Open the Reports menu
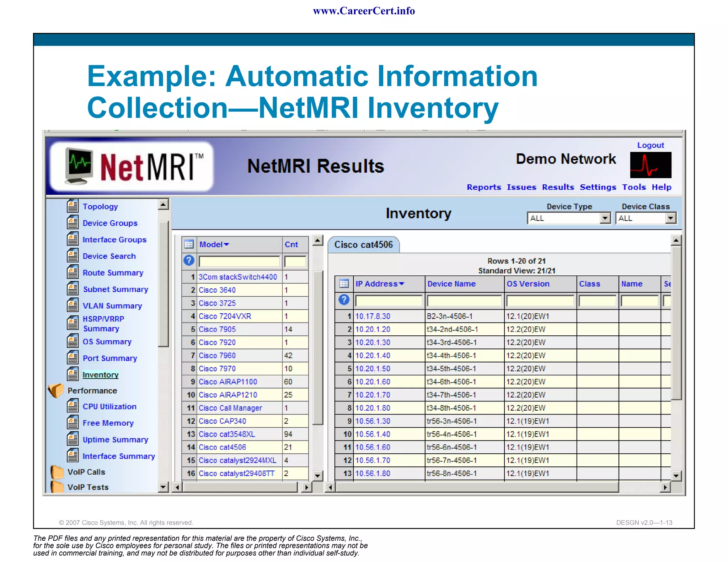Image resolution: width=728 pixels, height=562 pixels. point(484,187)
